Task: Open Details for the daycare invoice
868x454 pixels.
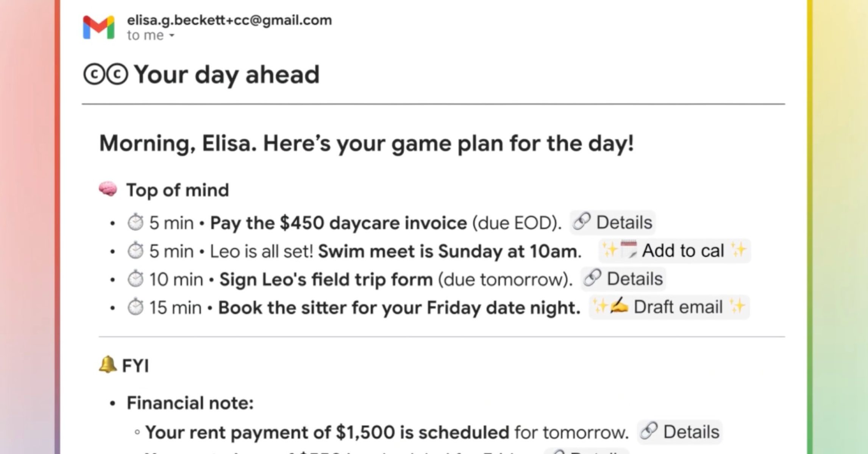Action: pyautogui.click(x=613, y=222)
